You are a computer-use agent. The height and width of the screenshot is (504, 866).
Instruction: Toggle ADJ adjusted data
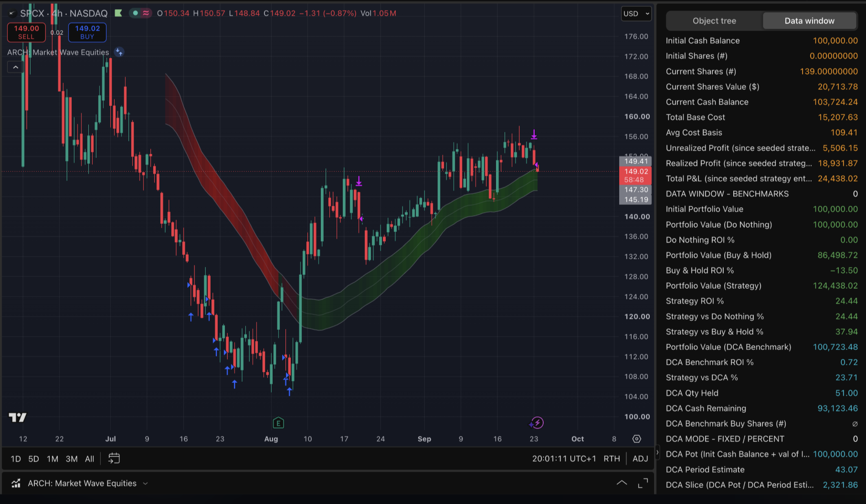click(640, 459)
